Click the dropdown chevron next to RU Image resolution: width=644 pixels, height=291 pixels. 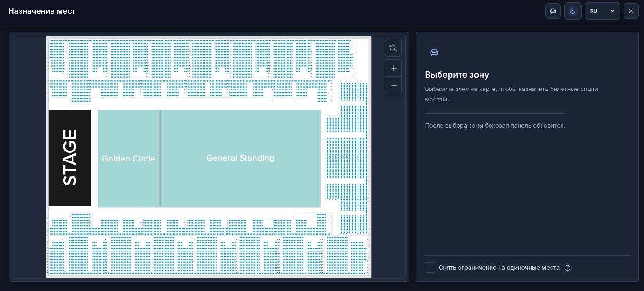(613, 11)
